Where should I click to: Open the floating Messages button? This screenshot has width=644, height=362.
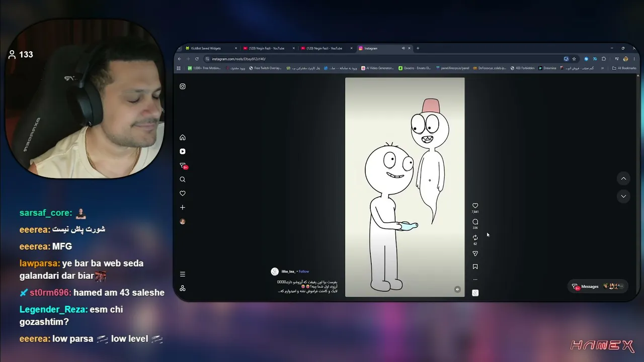[598, 287]
